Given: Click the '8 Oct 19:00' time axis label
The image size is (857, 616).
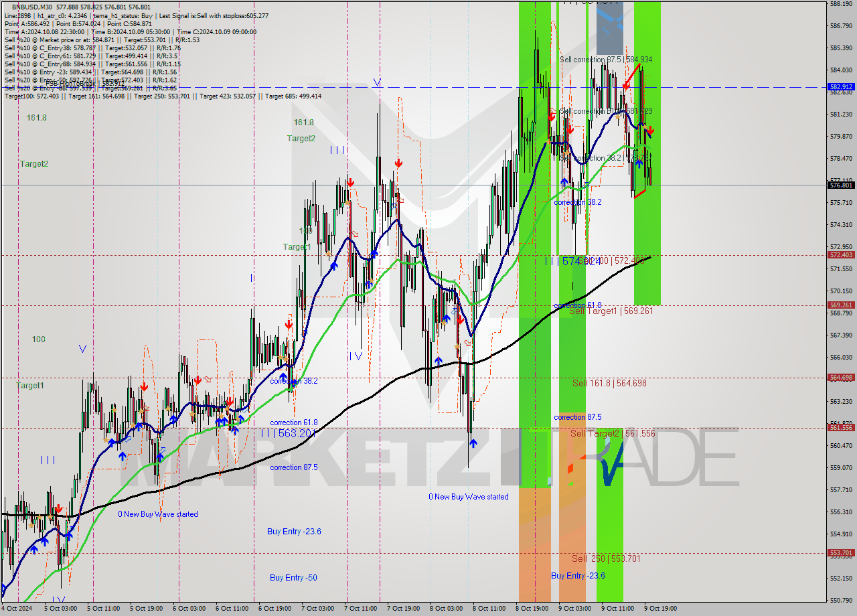Looking at the screenshot, I should tap(532, 609).
